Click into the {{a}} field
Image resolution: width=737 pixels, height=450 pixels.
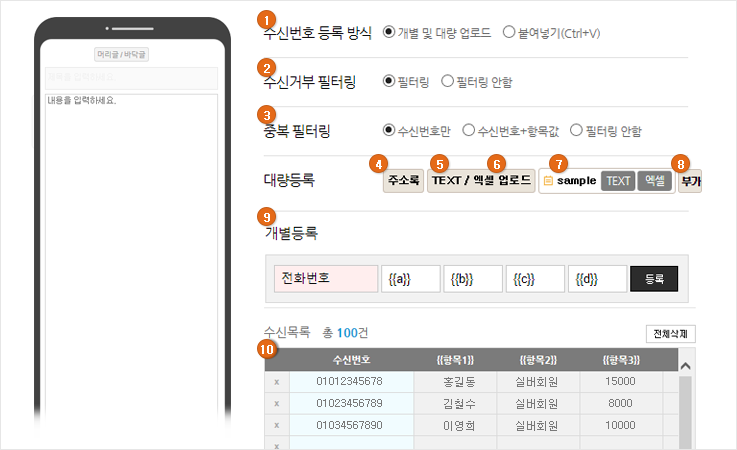click(411, 278)
